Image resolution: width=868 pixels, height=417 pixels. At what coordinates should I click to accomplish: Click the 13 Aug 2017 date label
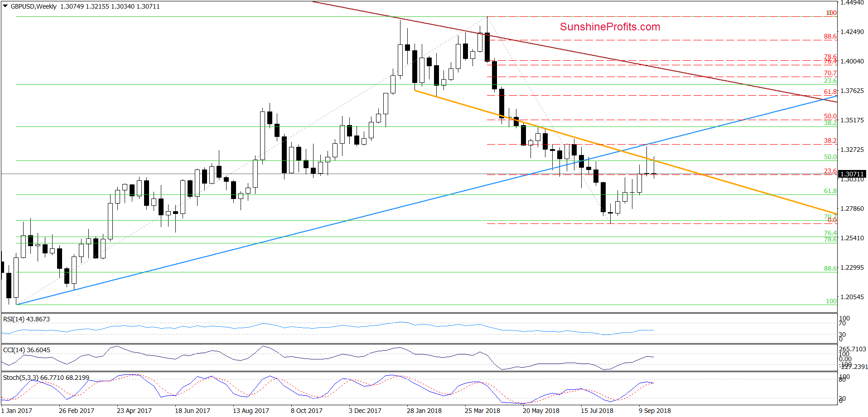(251, 411)
